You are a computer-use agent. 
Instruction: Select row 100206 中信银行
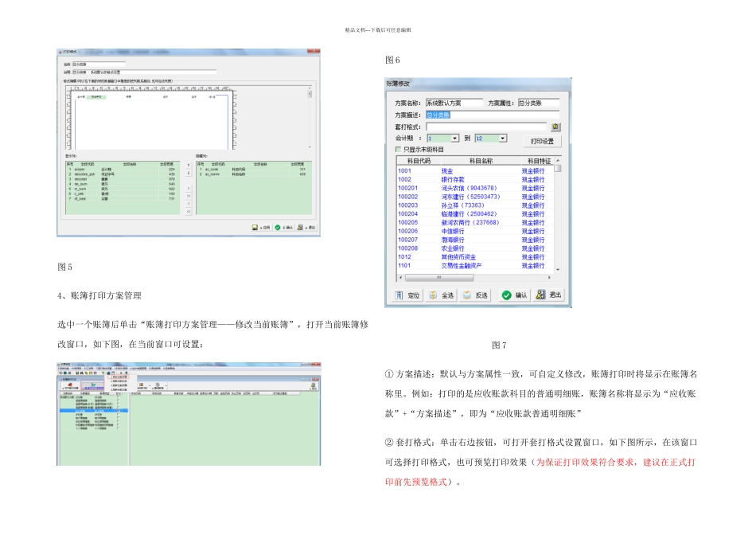(475, 232)
